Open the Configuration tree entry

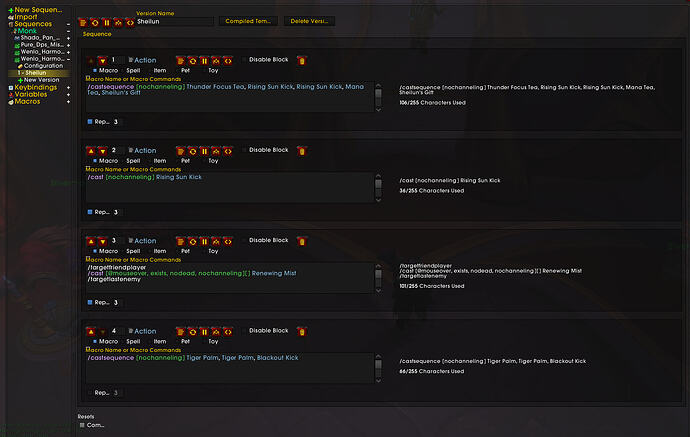click(x=43, y=65)
